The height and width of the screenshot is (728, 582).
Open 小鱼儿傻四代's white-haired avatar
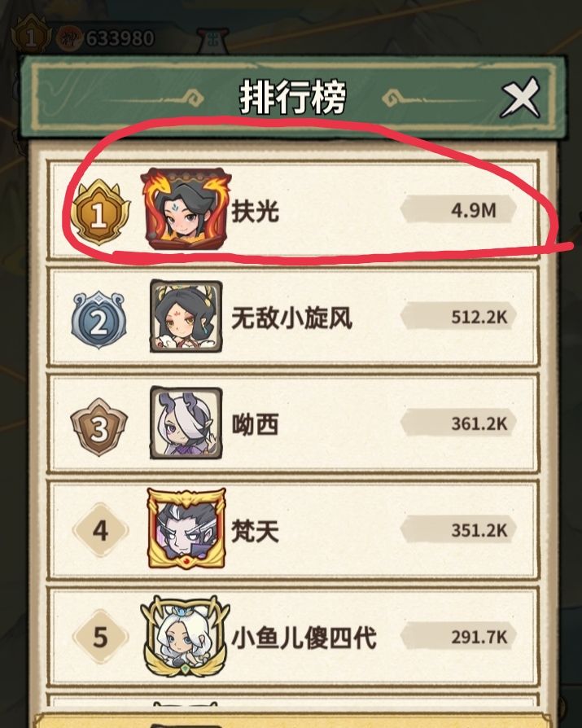point(186,637)
